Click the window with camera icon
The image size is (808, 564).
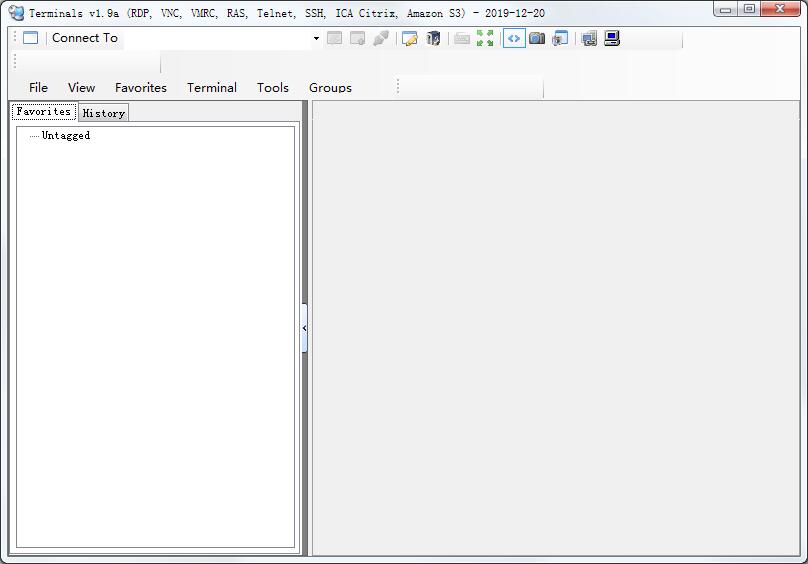pos(560,38)
